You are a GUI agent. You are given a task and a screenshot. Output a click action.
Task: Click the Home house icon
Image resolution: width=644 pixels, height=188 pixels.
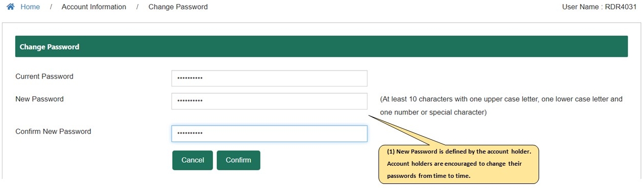point(11,7)
